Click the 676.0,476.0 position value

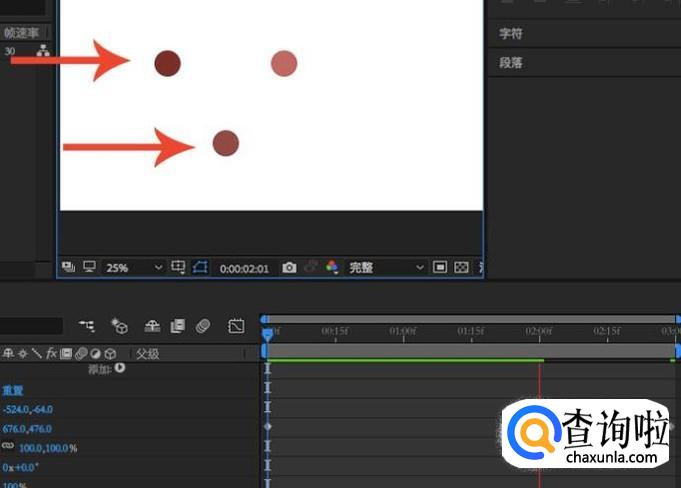27,429
